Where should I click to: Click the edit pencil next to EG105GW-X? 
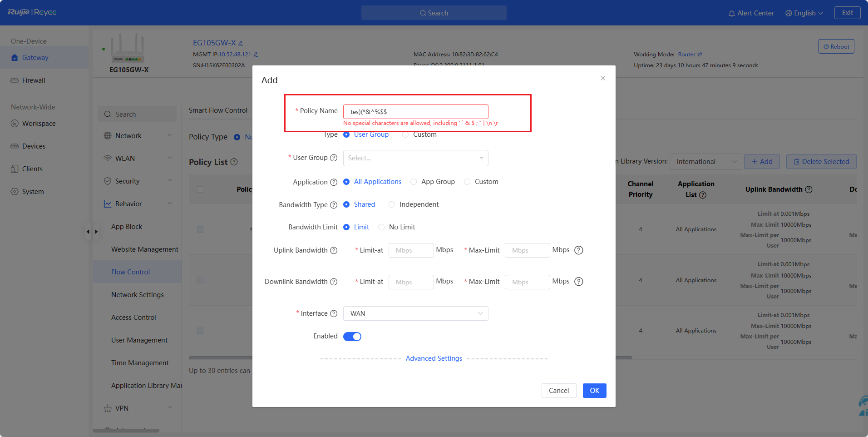click(x=241, y=44)
